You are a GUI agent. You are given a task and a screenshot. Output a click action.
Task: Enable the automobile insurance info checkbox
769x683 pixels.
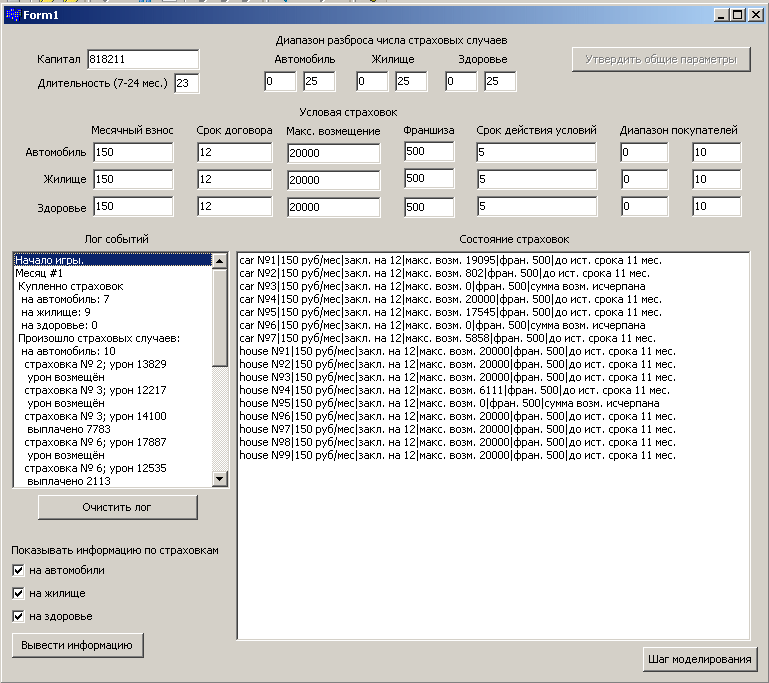coord(18,570)
